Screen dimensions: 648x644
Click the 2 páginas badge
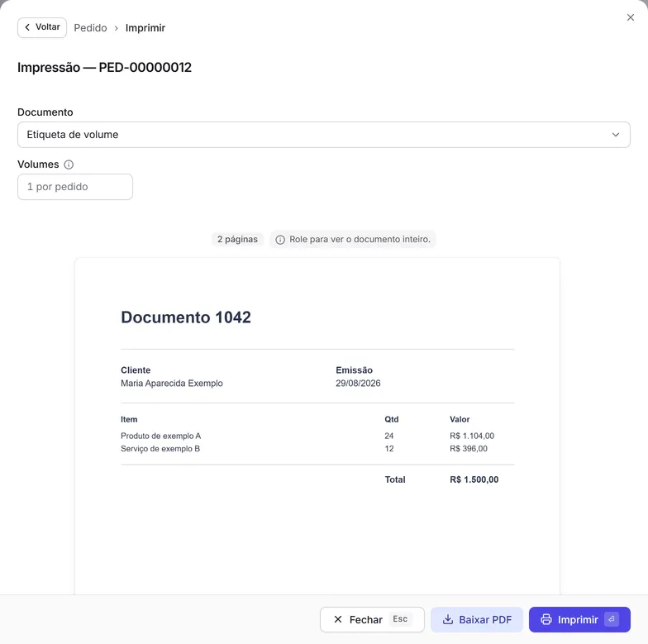pyautogui.click(x=237, y=240)
